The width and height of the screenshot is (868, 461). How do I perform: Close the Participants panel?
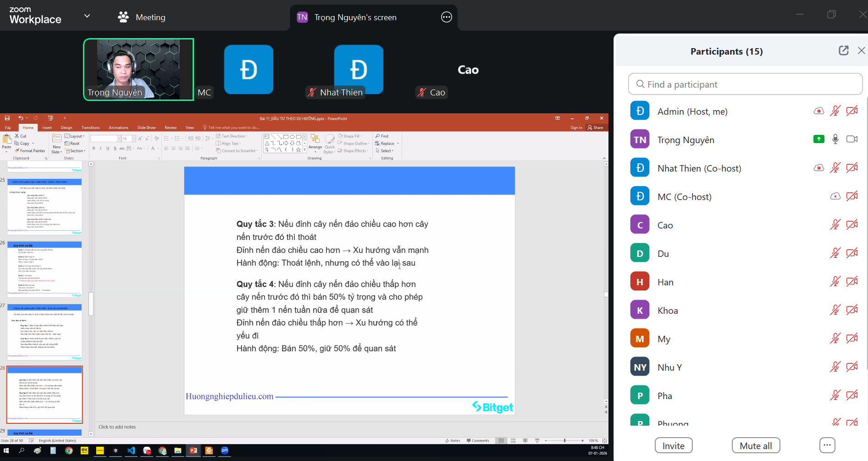point(861,51)
